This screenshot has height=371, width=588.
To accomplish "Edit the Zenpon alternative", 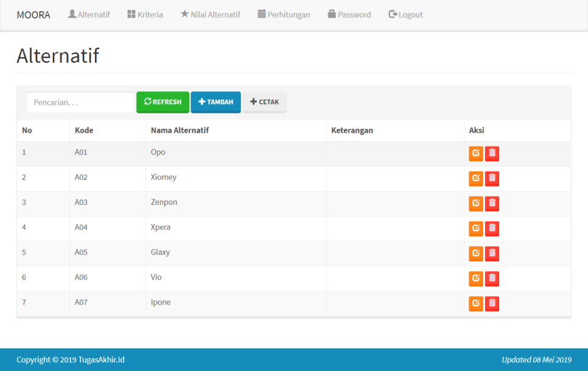I will (x=475, y=203).
